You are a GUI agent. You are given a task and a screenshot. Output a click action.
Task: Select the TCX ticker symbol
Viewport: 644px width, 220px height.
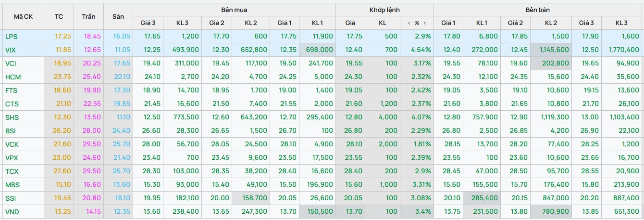click(12, 171)
